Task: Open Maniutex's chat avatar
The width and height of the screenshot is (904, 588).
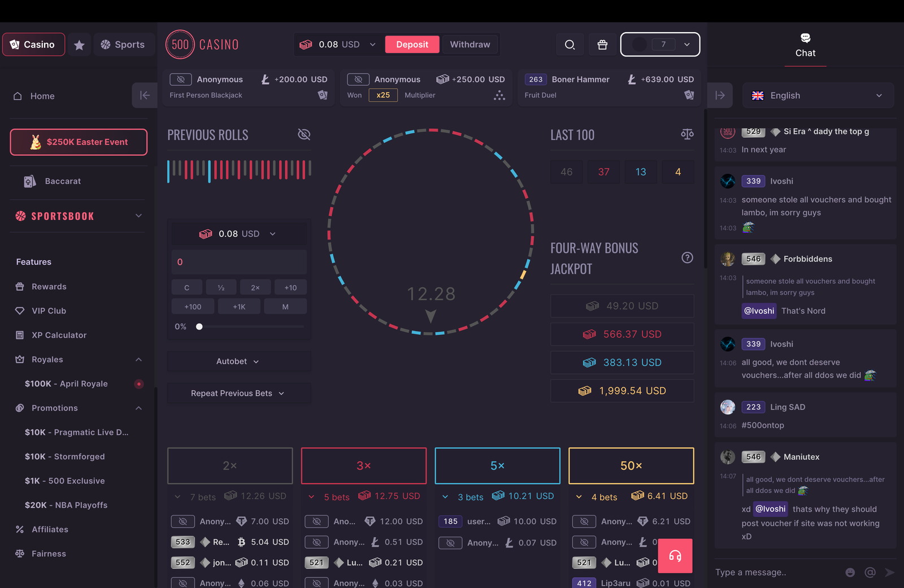Action: coord(728,457)
